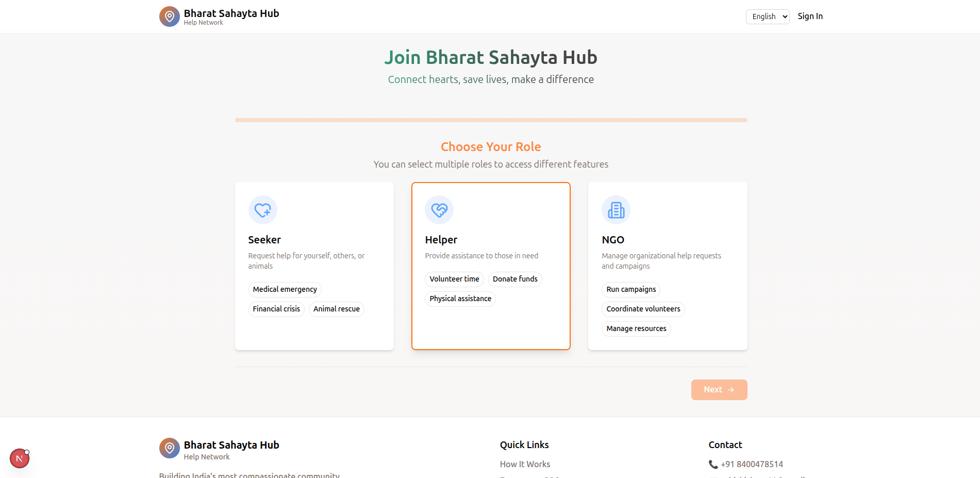Open the English language dropdown
Viewport: 980px width, 478px height.
point(767,17)
